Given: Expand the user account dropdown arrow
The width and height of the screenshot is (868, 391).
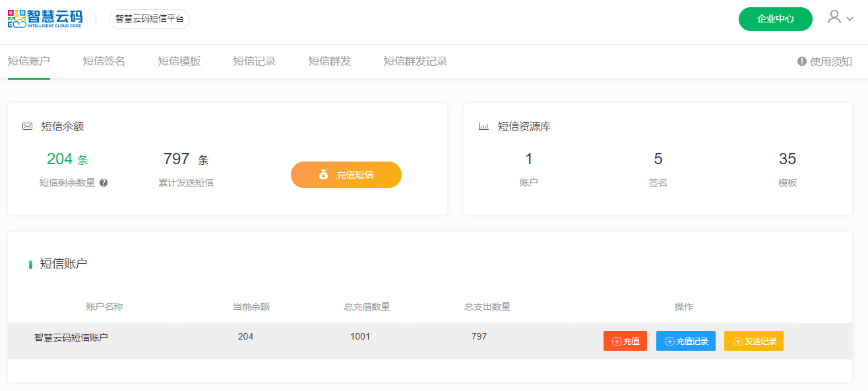Looking at the screenshot, I should (x=850, y=20).
